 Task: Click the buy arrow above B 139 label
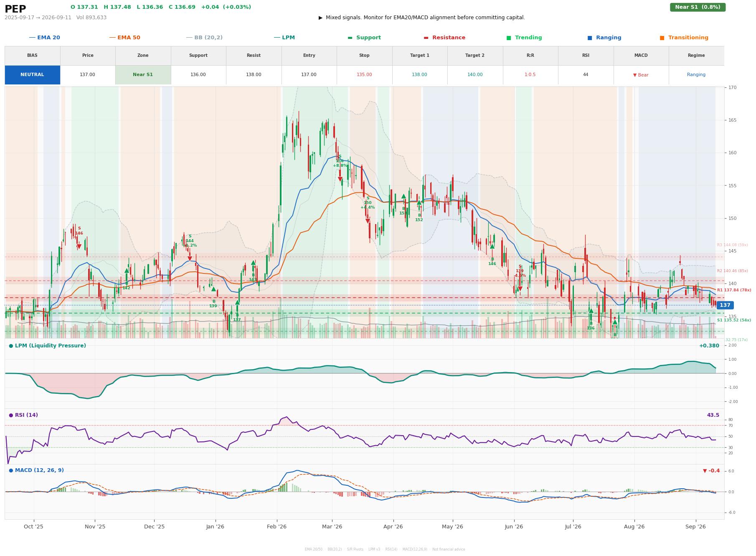(x=213, y=289)
